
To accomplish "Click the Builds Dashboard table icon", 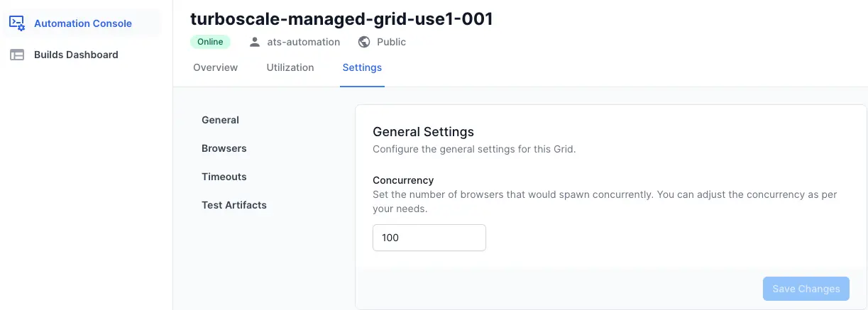I will click(17, 55).
